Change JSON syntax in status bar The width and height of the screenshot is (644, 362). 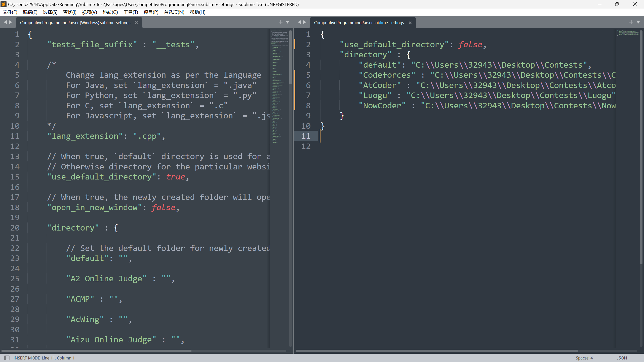coord(622,358)
